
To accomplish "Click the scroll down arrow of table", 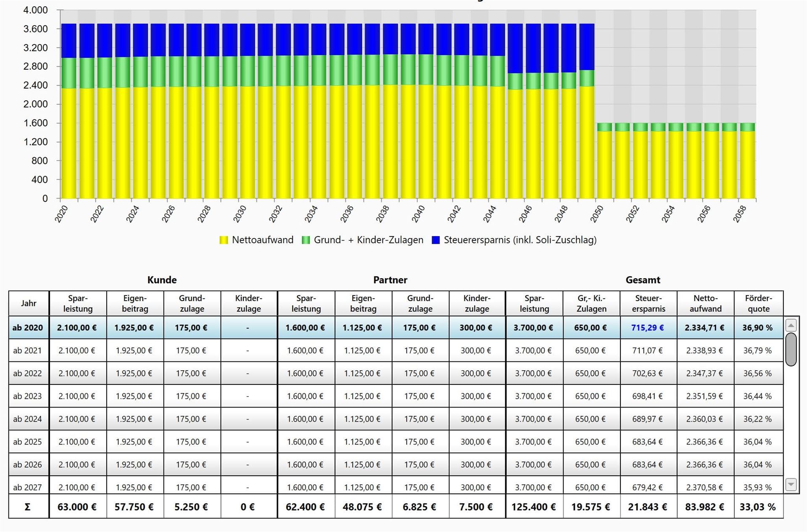I will tap(791, 484).
